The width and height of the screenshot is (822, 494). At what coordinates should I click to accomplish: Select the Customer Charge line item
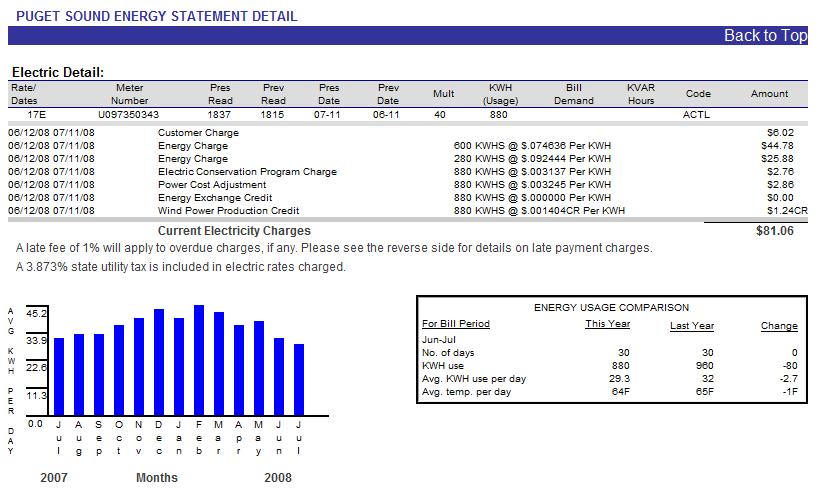tap(198, 133)
